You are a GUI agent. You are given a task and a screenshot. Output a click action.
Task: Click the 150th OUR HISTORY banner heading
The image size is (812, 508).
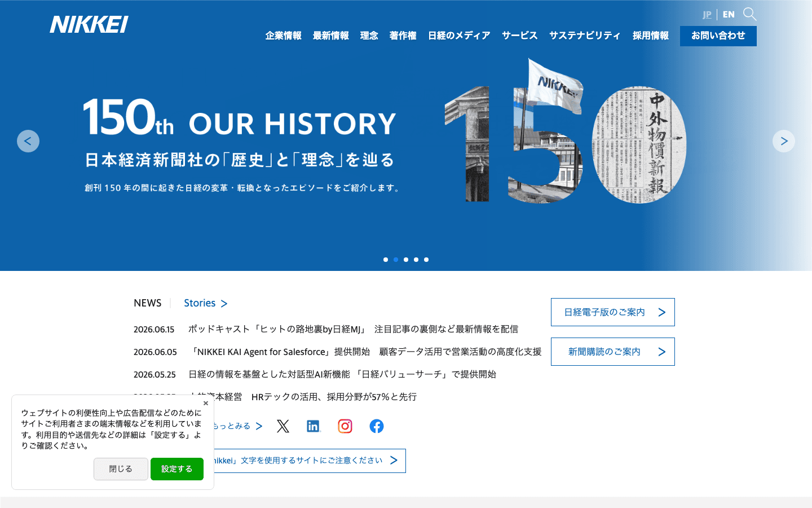[240, 118]
